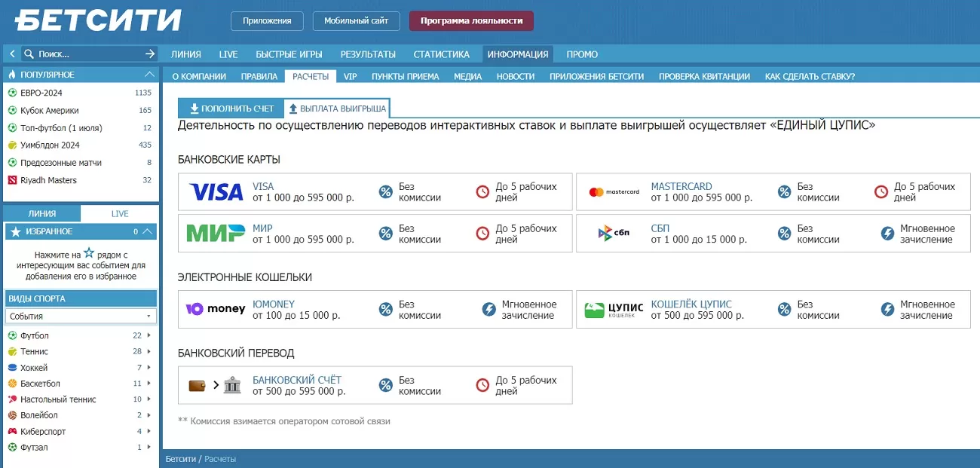Collapse the Популярное section
Viewport: 980px width, 468px height.
point(149,75)
